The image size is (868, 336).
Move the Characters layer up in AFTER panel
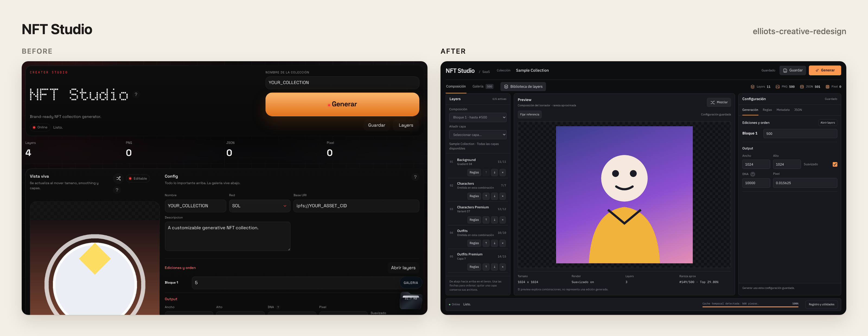click(x=486, y=196)
